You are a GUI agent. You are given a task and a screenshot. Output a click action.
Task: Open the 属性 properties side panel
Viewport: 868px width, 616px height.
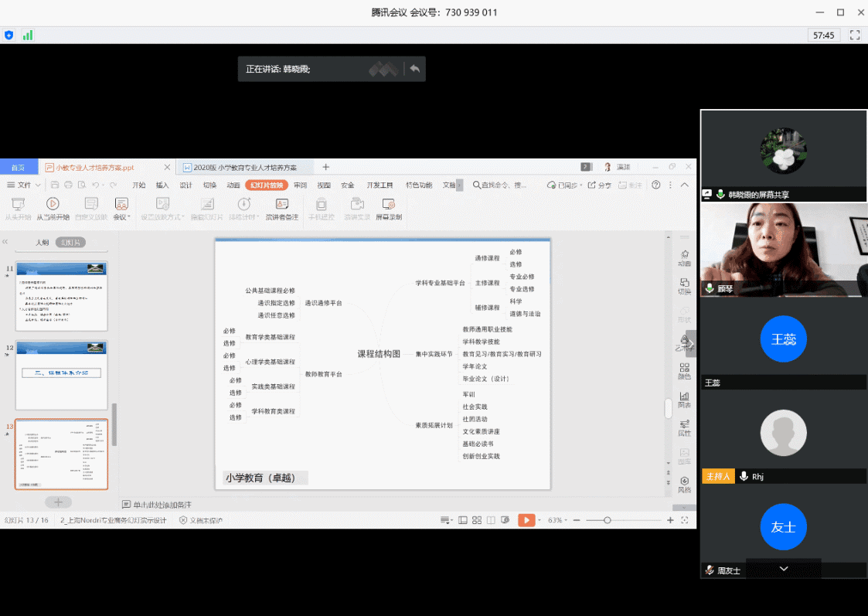point(684,428)
